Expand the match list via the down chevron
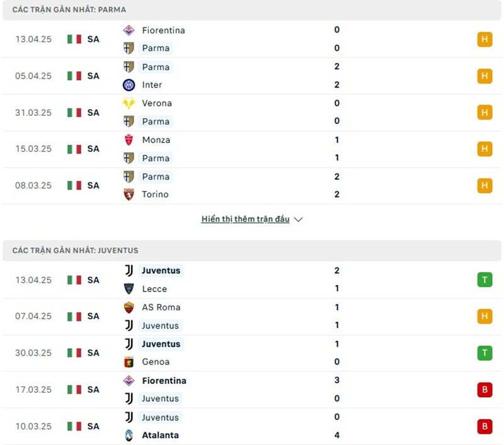The image size is (504, 445). 297,220
